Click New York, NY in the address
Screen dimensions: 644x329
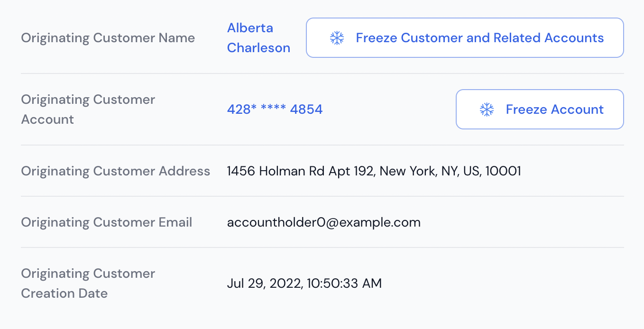tap(419, 171)
